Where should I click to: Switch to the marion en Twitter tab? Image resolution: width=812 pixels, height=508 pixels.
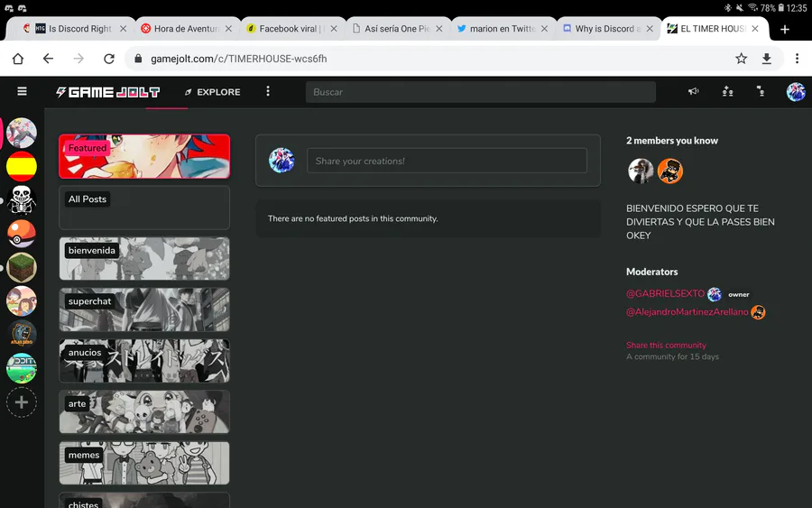click(x=502, y=29)
